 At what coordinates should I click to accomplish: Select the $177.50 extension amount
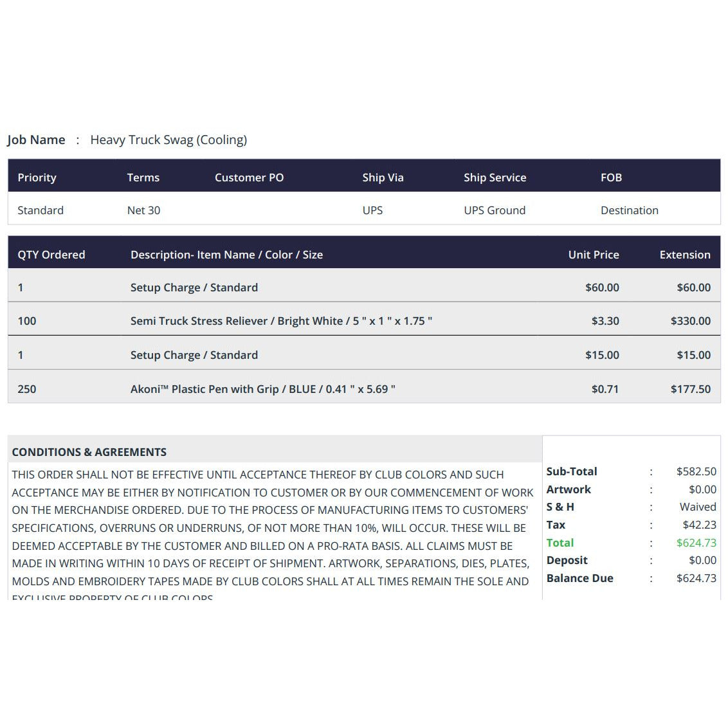[690, 389]
